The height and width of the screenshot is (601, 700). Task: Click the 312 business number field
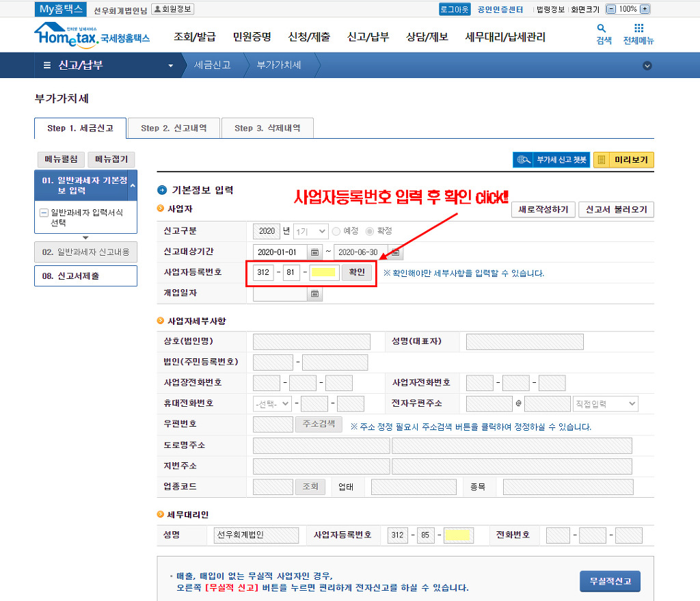pos(263,272)
